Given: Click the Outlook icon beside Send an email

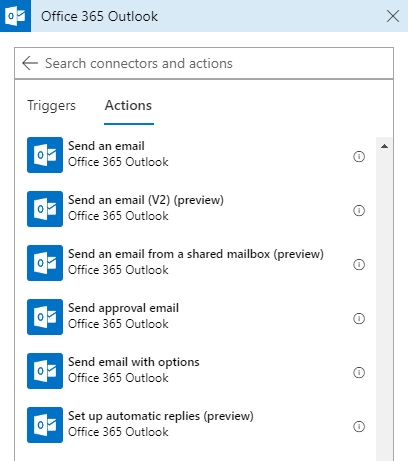Looking at the screenshot, I should pos(45,155).
